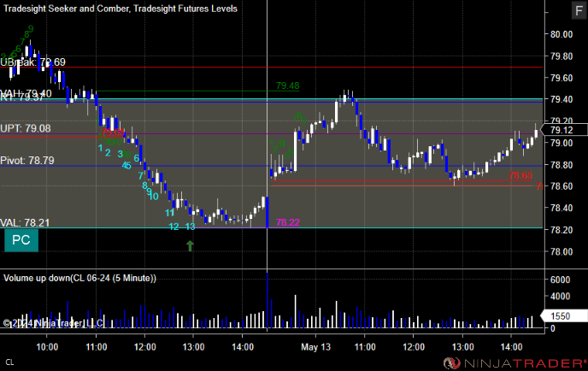Select the VAH: 79.40 level label

26,93
